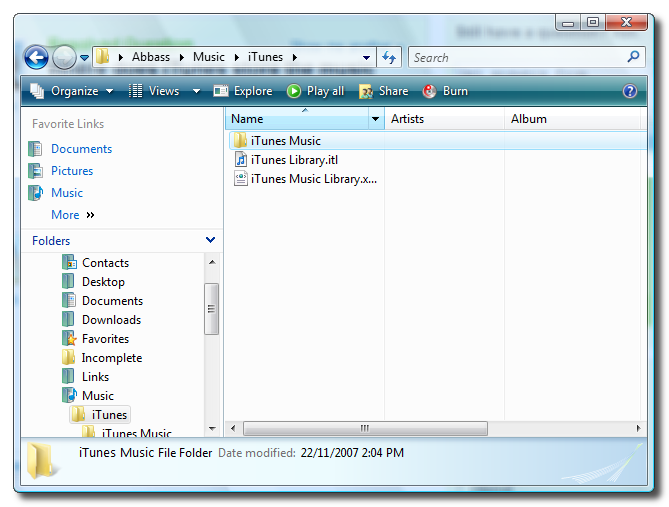Screen dimensions: 669x507
Task: Expand the Name column filter dropdown
Action: [376, 119]
